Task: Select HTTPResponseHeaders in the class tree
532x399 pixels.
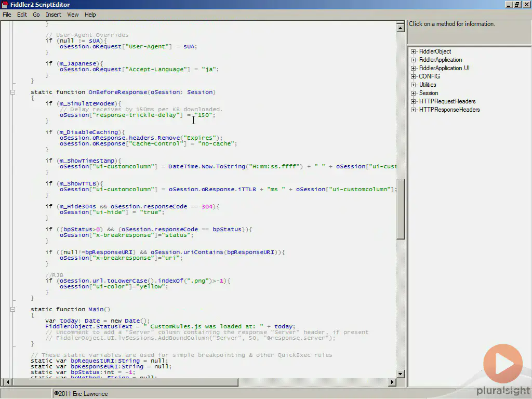Action: coord(449,110)
